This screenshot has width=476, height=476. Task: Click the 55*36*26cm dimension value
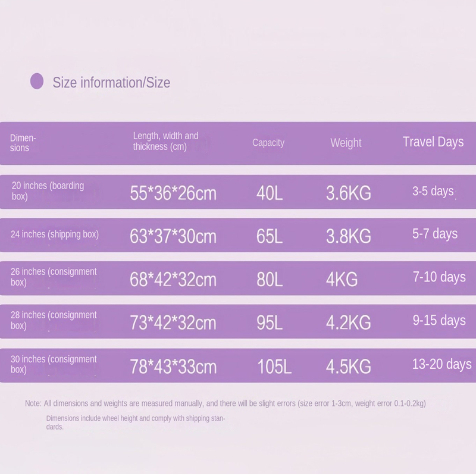click(x=173, y=193)
